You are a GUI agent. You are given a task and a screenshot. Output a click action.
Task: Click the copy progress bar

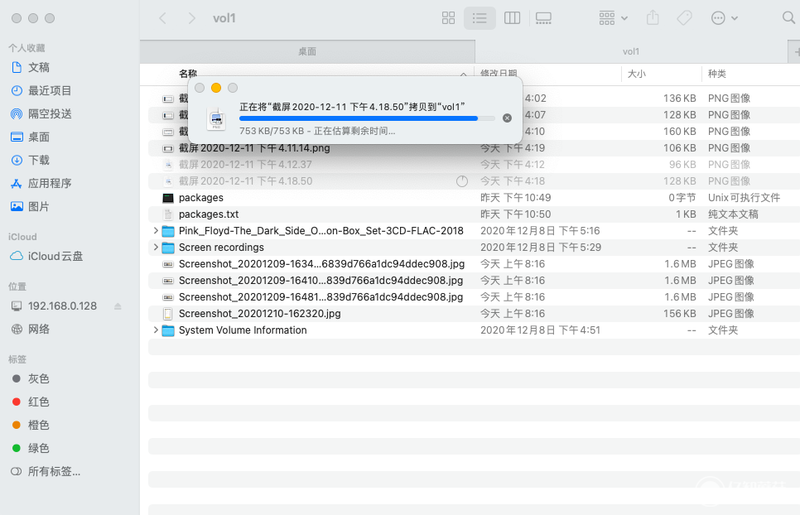[367, 118]
